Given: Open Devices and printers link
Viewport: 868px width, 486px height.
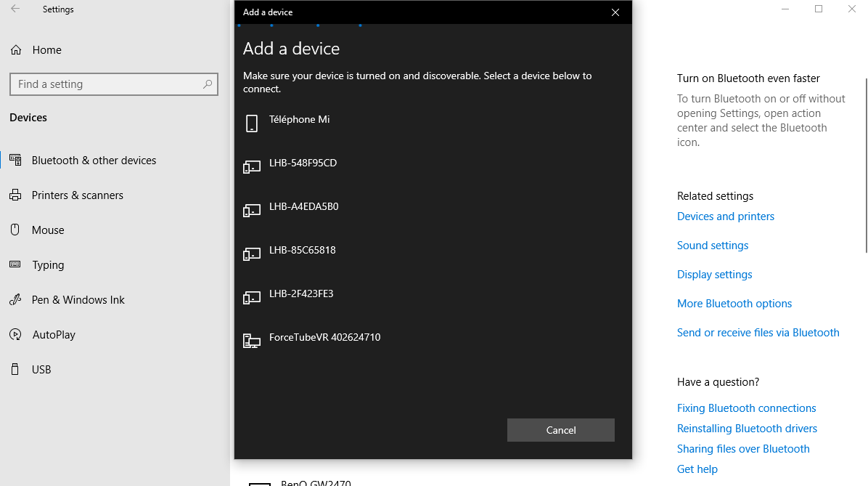Looking at the screenshot, I should click(725, 216).
